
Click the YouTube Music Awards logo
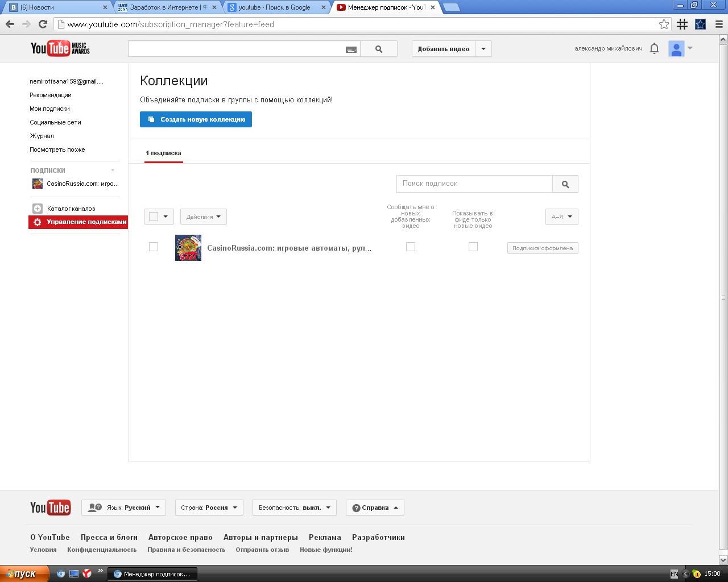click(60, 48)
